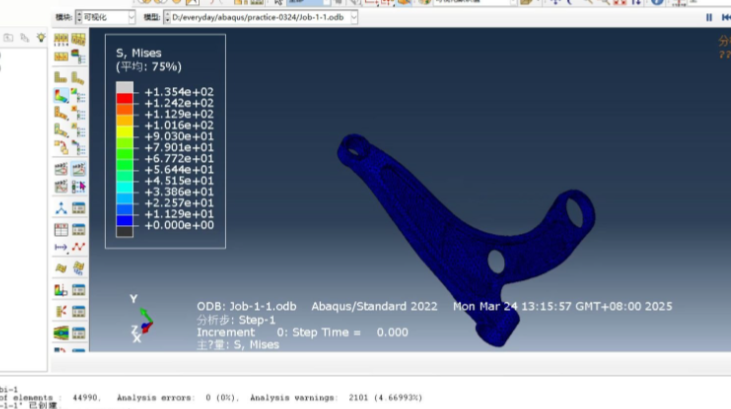Viewport: 731px width, 409px height.
Task: Click the XYZ orientation triad
Action: point(141,322)
